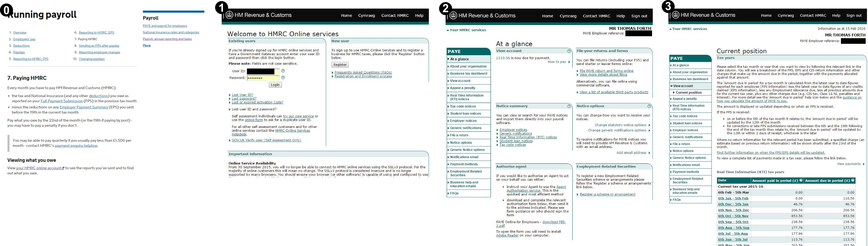Click the Login button
This screenshot has width=868, height=246.
pyautogui.click(x=275, y=85)
